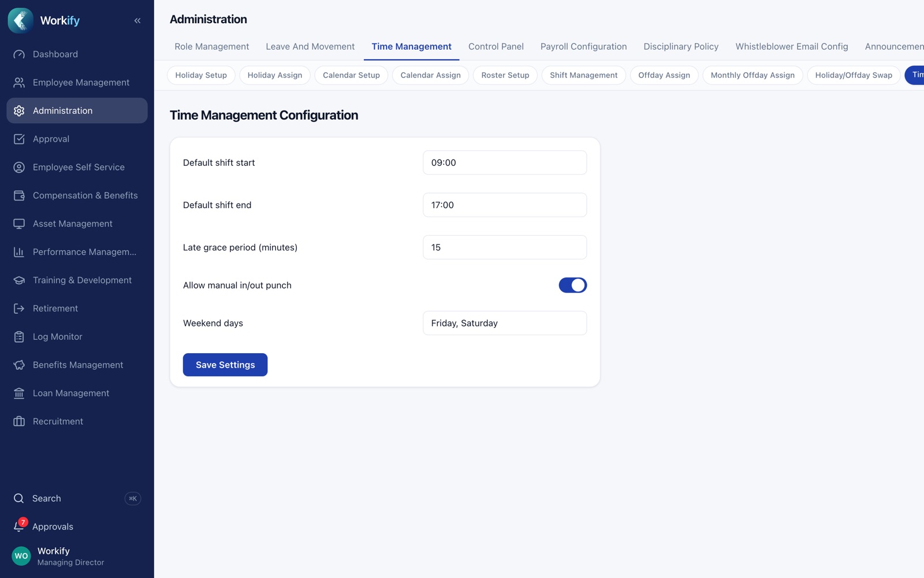Click the Employee Management people icon
924x578 pixels.
coord(19,83)
